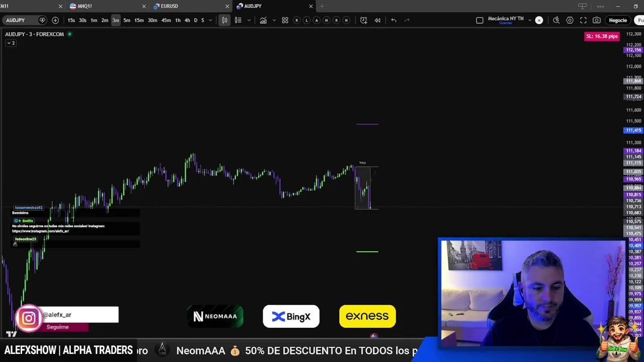Viewport: 644px width, 362px height.
Task: Enter fullscreen mode icon
Action: 583,20
